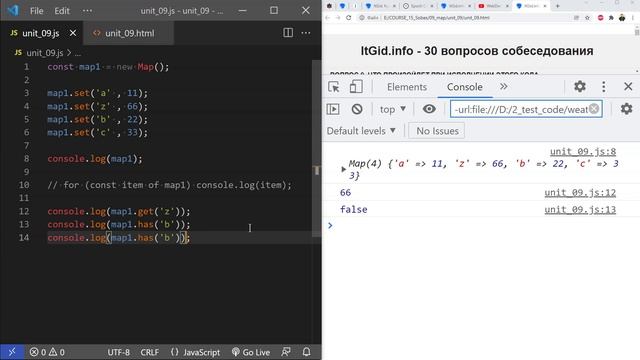Toggle the device toolbar in DevTools
The image size is (640, 360).
pos(356,87)
